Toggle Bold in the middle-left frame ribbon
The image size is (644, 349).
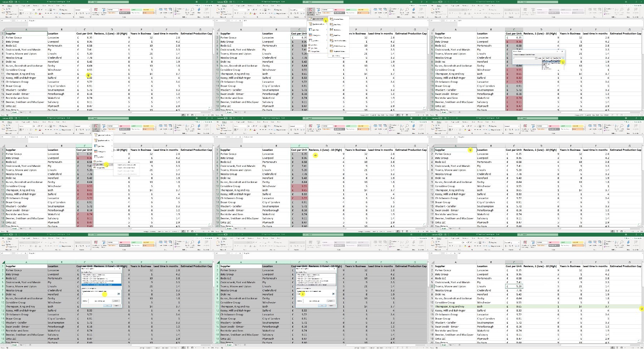pos(20,130)
